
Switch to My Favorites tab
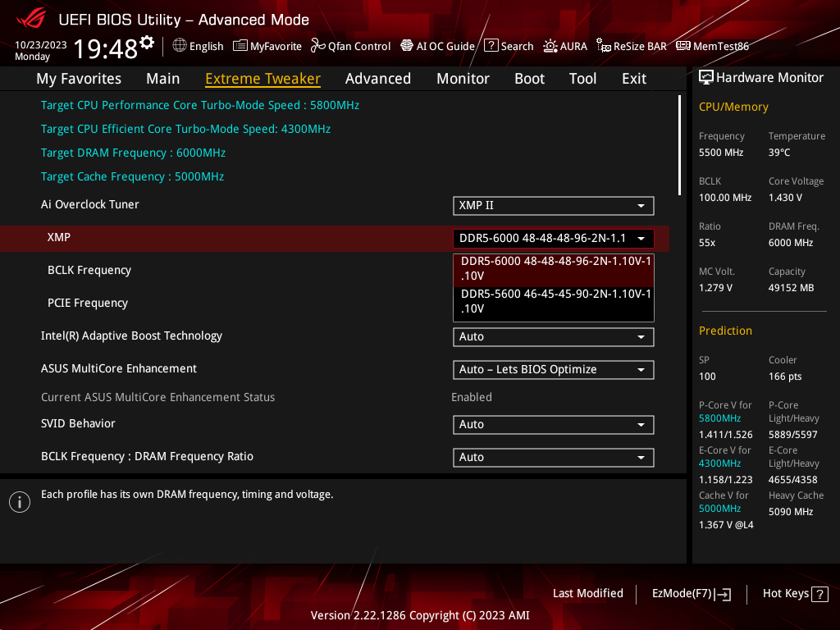(x=79, y=79)
